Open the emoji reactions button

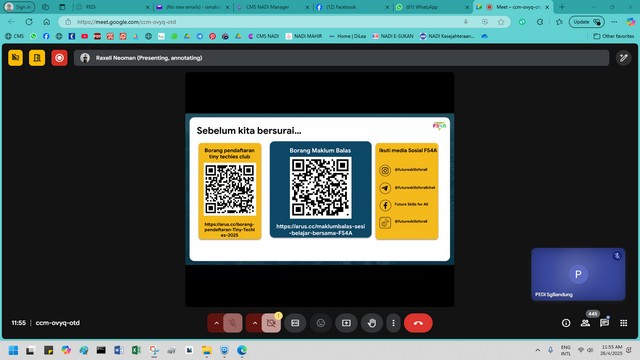pyautogui.click(x=321, y=323)
